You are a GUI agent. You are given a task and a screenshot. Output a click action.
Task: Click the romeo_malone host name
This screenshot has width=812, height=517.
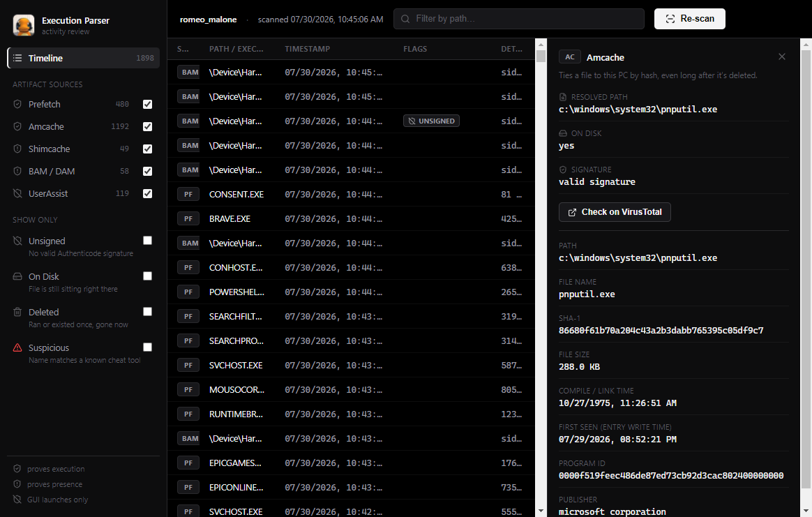(x=208, y=19)
